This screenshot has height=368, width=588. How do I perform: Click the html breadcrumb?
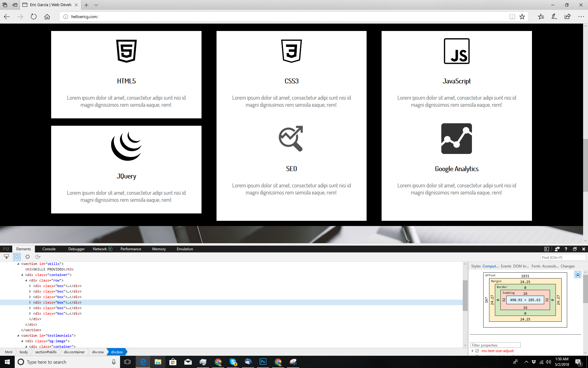coord(9,352)
